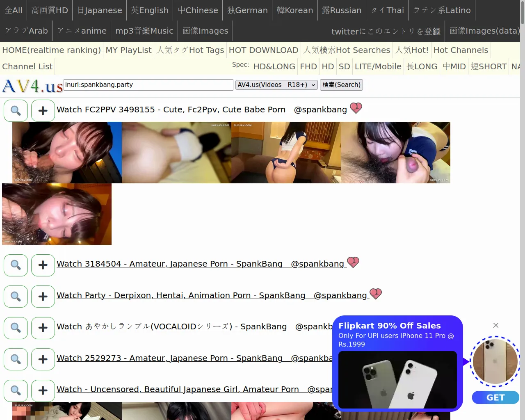
Task: Select the 韓Korean category
Action: click(295, 10)
